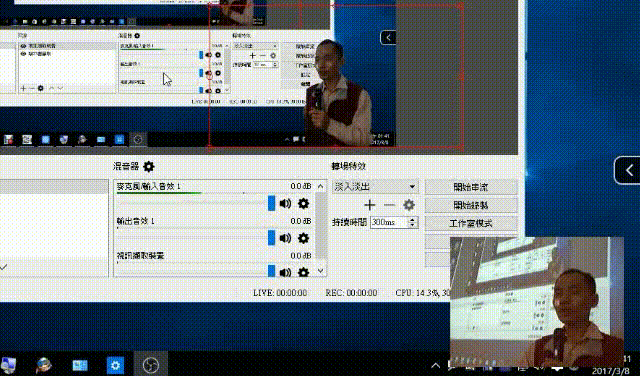Click the duration spinner arrows next to 300ms
The width and height of the screenshot is (640, 376).
[x=413, y=222]
